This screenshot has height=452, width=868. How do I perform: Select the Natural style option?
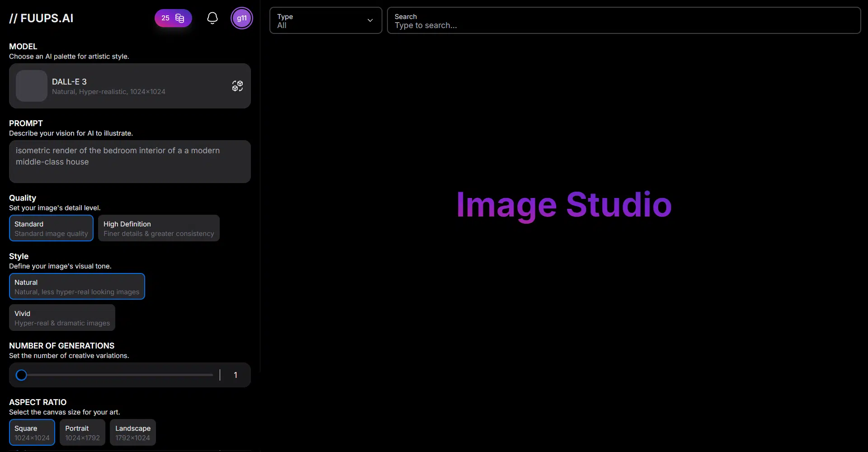[x=77, y=287]
